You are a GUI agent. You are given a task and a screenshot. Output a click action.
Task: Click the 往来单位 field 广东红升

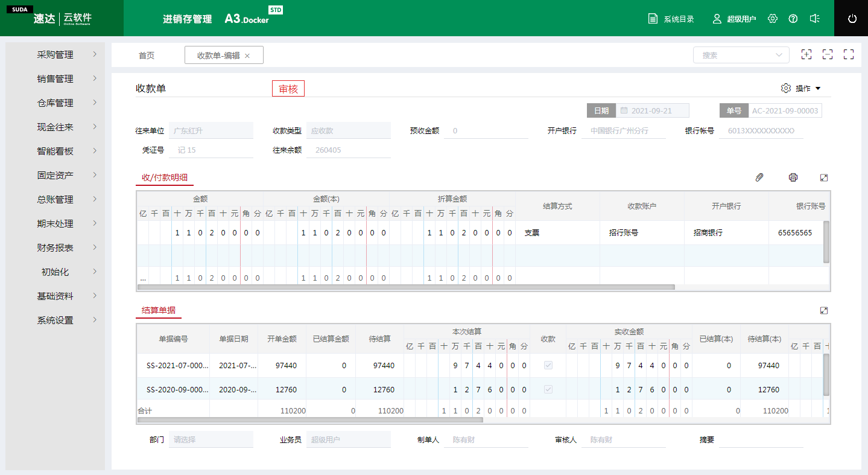point(211,130)
